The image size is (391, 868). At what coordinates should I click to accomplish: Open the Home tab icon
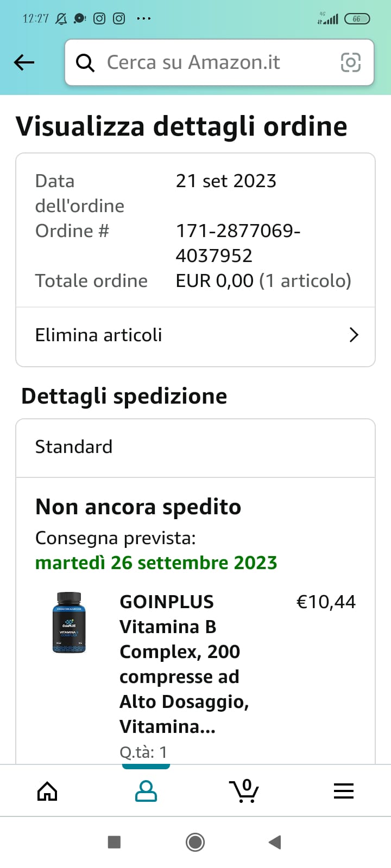click(47, 791)
